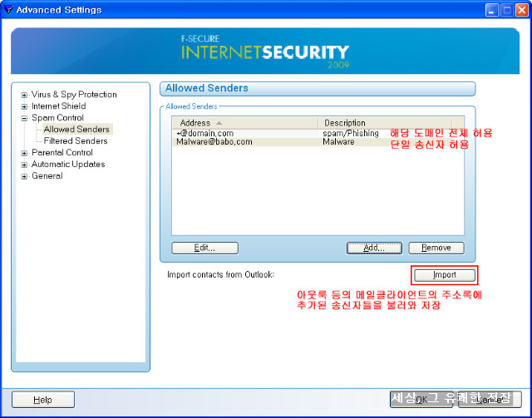Select Internet Shield in settings tree
532x418 pixels.
pyautogui.click(x=59, y=106)
